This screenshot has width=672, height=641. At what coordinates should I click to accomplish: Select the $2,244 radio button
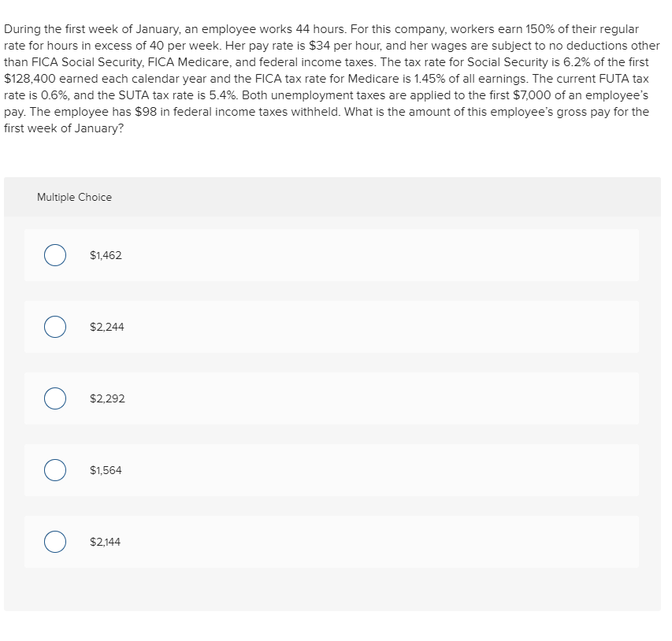55,327
